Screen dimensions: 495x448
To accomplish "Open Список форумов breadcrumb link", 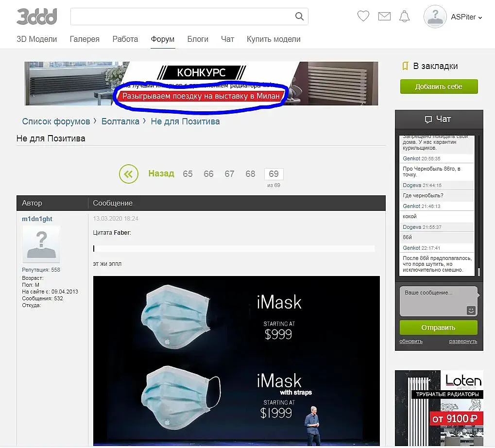I will pyautogui.click(x=56, y=121).
